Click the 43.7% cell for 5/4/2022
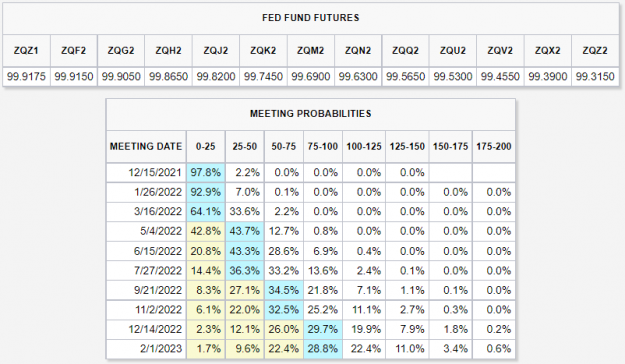 (x=244, y=231)
